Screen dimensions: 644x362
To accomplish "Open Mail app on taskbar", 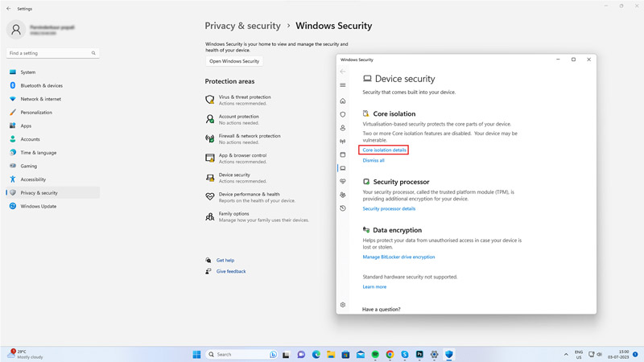I will click(360, 354).
